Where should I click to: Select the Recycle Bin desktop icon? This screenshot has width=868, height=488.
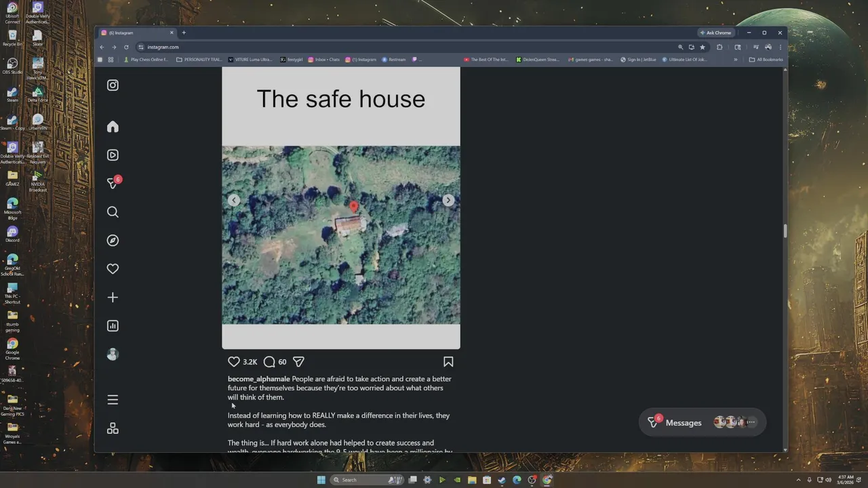tap(12, 38)
